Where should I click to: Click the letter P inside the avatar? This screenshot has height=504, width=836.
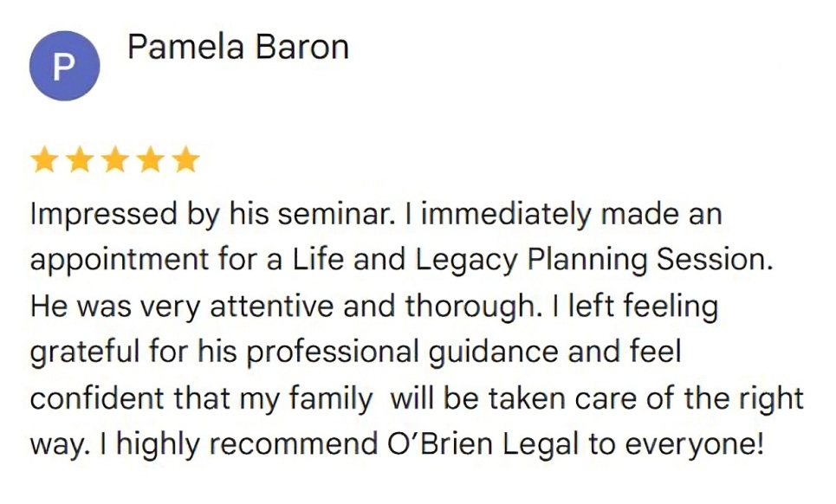click(63, 68)
